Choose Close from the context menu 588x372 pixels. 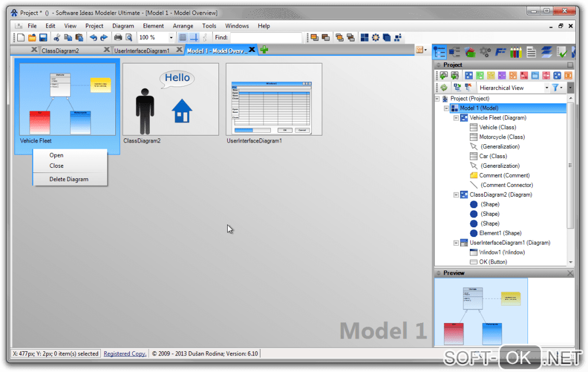[x=70, y=166]
